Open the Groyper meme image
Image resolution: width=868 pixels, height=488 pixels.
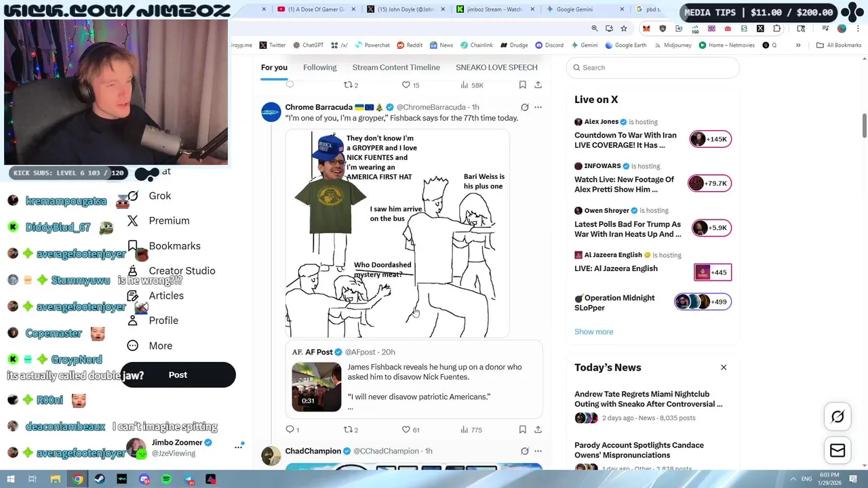tap(397, 233)
